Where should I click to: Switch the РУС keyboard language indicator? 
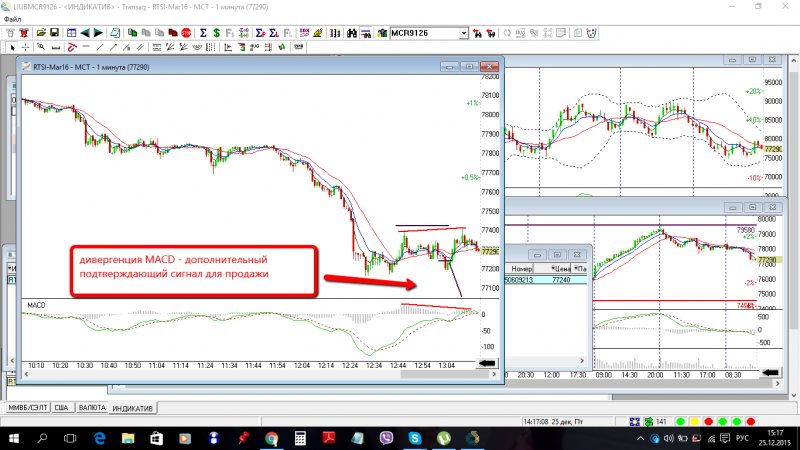coord(742,438)
